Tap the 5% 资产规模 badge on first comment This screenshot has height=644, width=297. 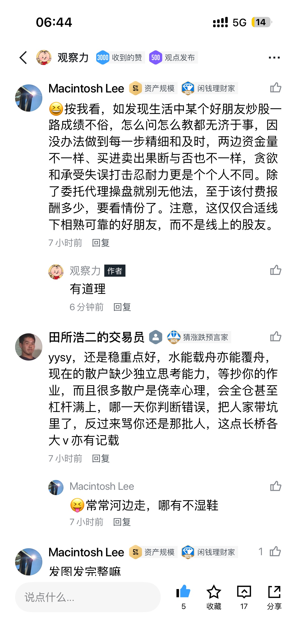[x=153, y=88]
